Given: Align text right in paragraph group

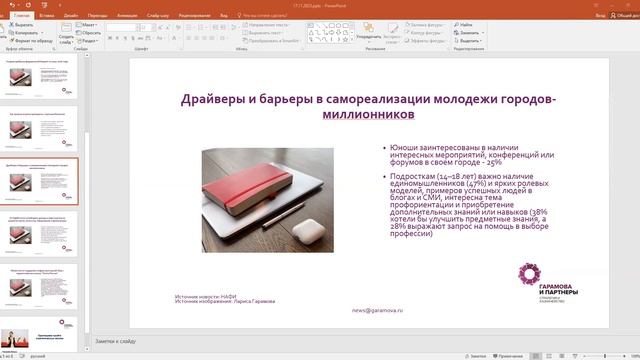Looking at the screenshot, I should coord(204,38).
